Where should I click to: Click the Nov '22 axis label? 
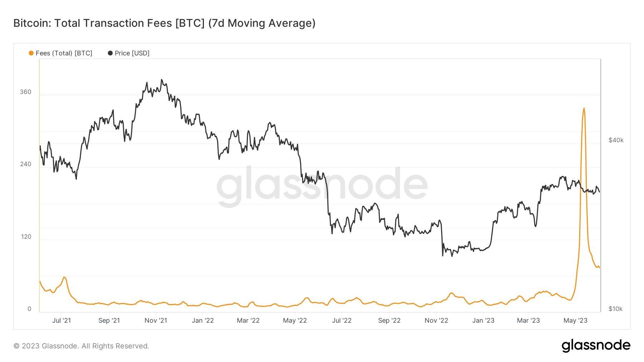(436, 321)
